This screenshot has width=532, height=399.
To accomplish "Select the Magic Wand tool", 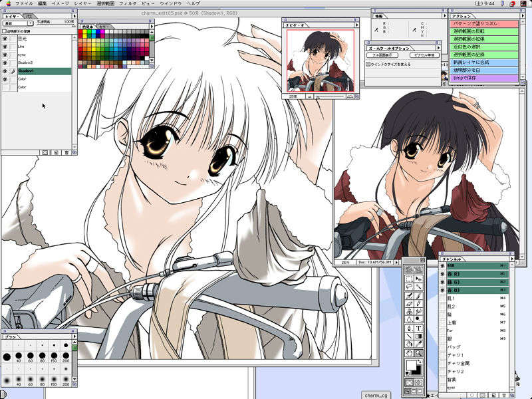I will tap(419, 287).
